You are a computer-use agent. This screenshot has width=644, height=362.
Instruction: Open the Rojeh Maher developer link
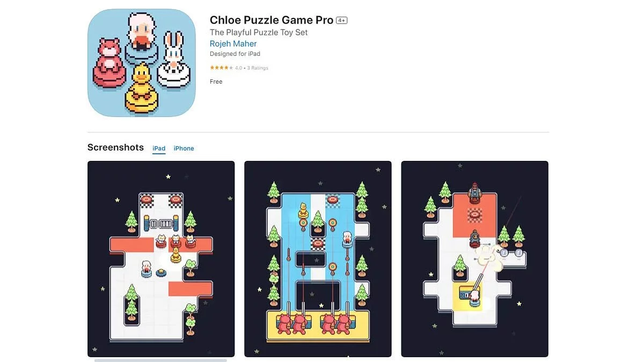coord(233,44)
